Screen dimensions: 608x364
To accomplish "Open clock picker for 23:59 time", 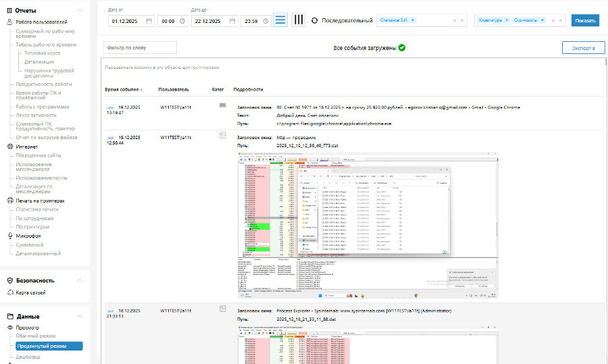I will tap(265, 21).
